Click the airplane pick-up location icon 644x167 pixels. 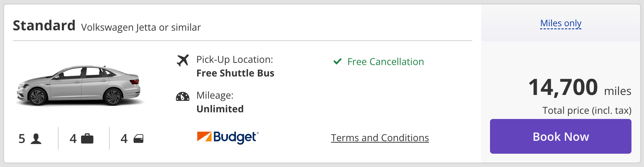click(x=183, y=60)
